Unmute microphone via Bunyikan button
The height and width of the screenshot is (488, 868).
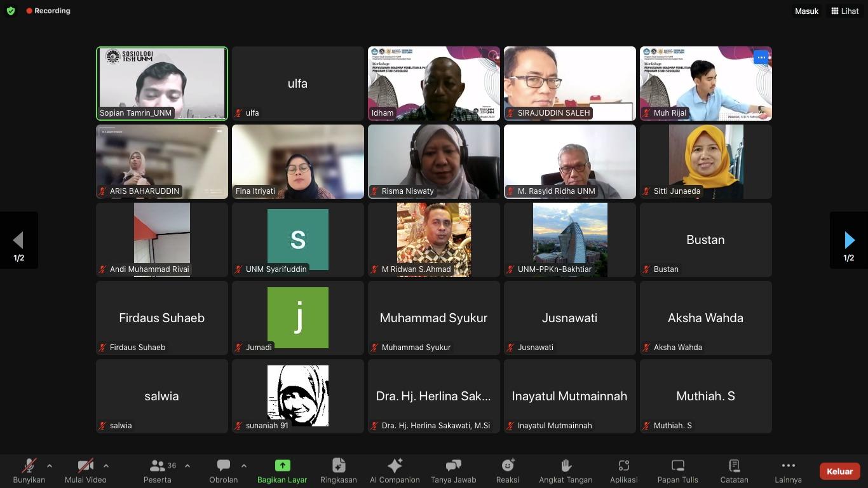pos(29,471)
